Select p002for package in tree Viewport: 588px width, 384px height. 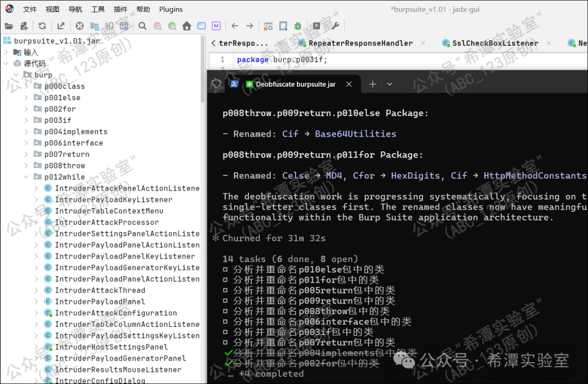(55, 109)
